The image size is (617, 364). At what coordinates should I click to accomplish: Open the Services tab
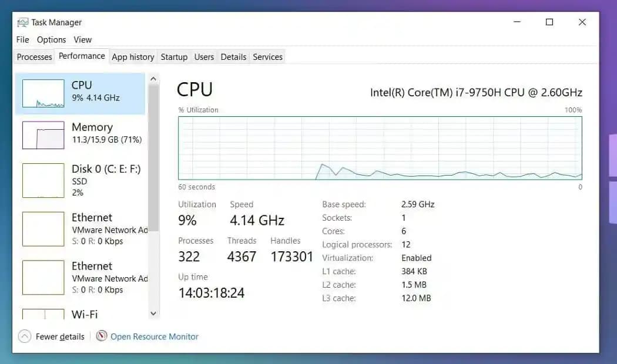[x=267, y=56]
